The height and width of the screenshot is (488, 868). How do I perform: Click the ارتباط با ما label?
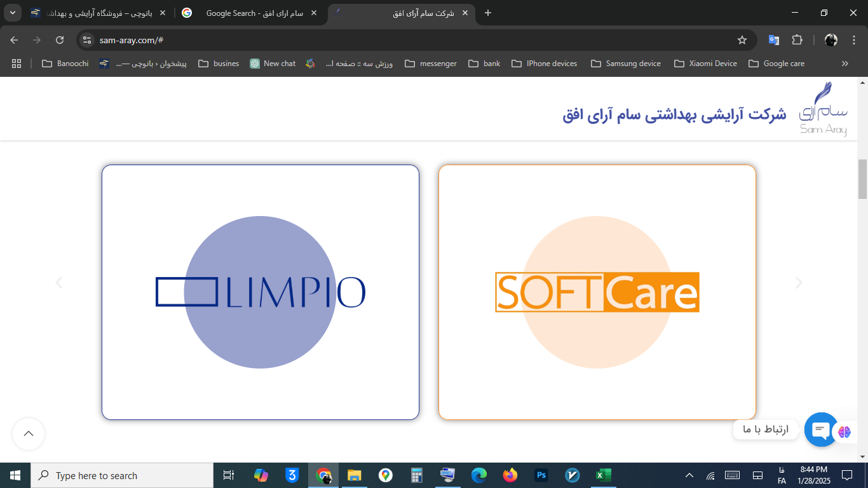pos(766,430)
